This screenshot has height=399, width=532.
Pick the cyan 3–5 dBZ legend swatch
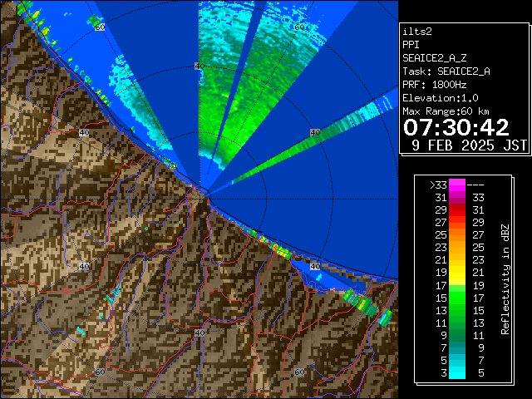point(457,373)
